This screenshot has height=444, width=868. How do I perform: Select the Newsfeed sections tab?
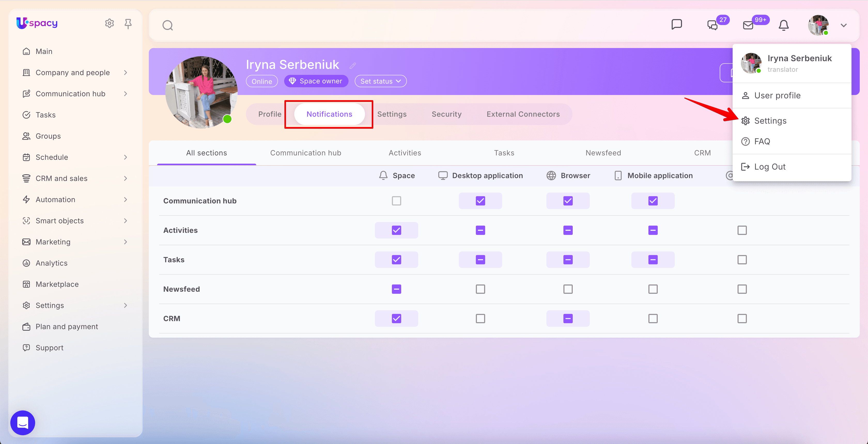click(603, 153)
